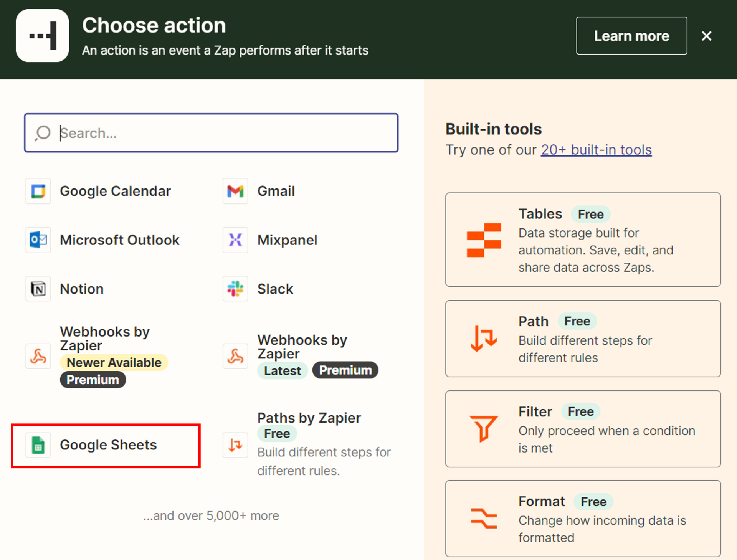Choose the Microsoft Outlook icon
Viewport: 737px width, 560px height.
[x=38, y=240]
